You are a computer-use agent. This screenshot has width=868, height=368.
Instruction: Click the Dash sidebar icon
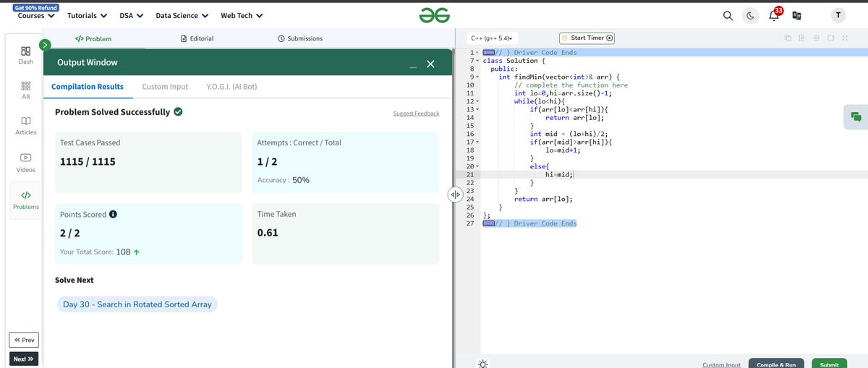25,55
